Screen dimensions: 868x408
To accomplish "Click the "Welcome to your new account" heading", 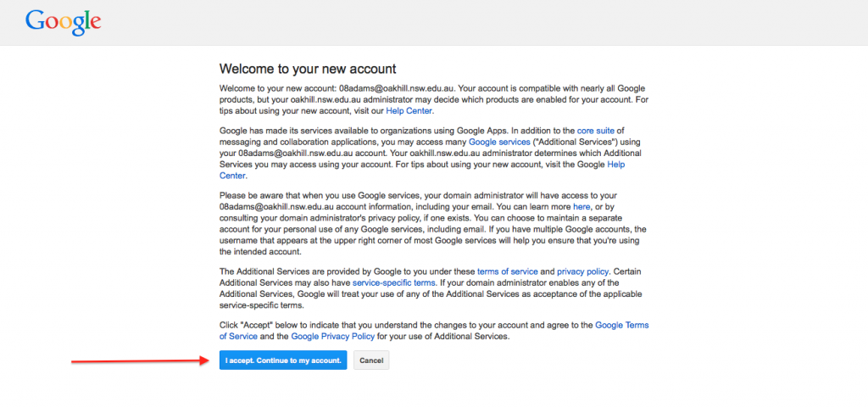I will 308,70.
